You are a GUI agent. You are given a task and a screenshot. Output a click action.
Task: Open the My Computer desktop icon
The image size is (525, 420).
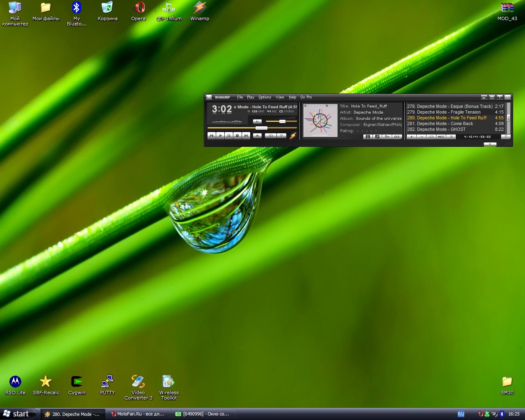pos(15,14)
